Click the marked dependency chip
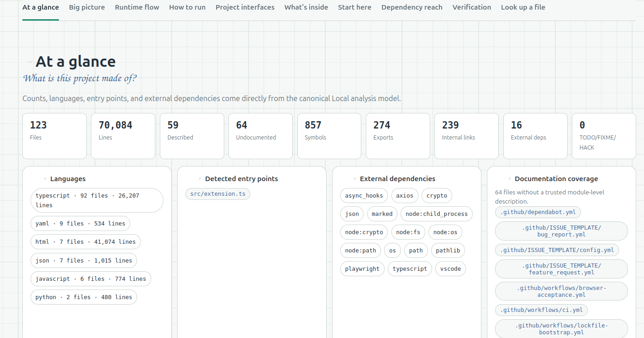The image size is (644, 338). pos(382,214)
